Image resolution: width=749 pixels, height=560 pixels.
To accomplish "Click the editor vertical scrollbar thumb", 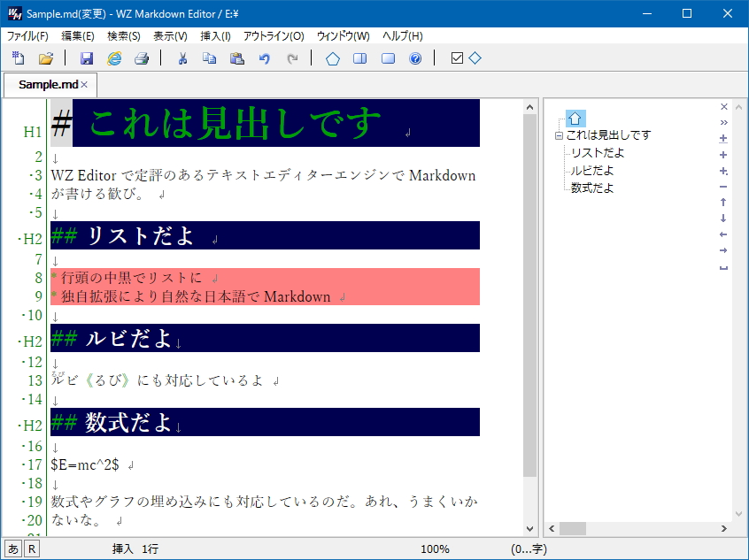I will coord(529,295).
